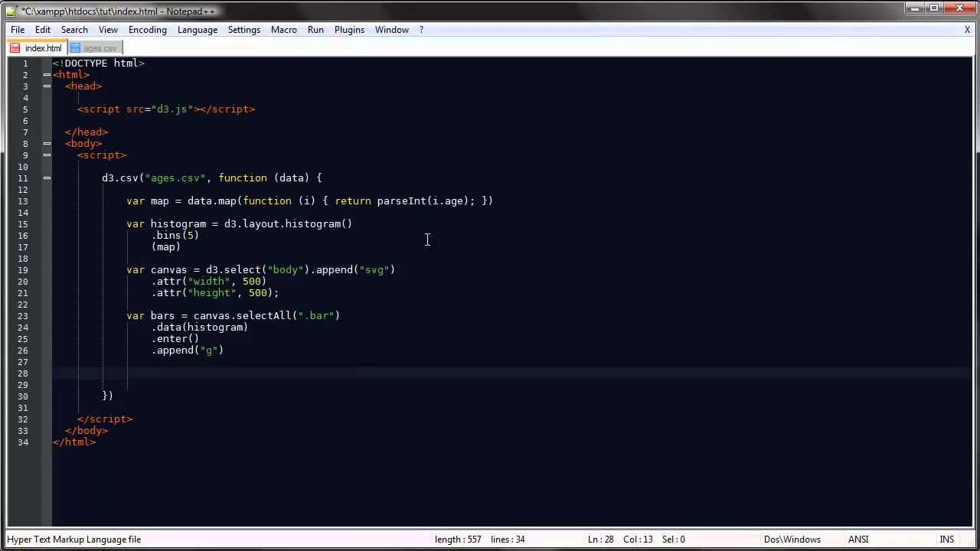Image resolution: width=980 pixels, height=551 pixels.
Task: Open the File menu
Action: point(18,30)
